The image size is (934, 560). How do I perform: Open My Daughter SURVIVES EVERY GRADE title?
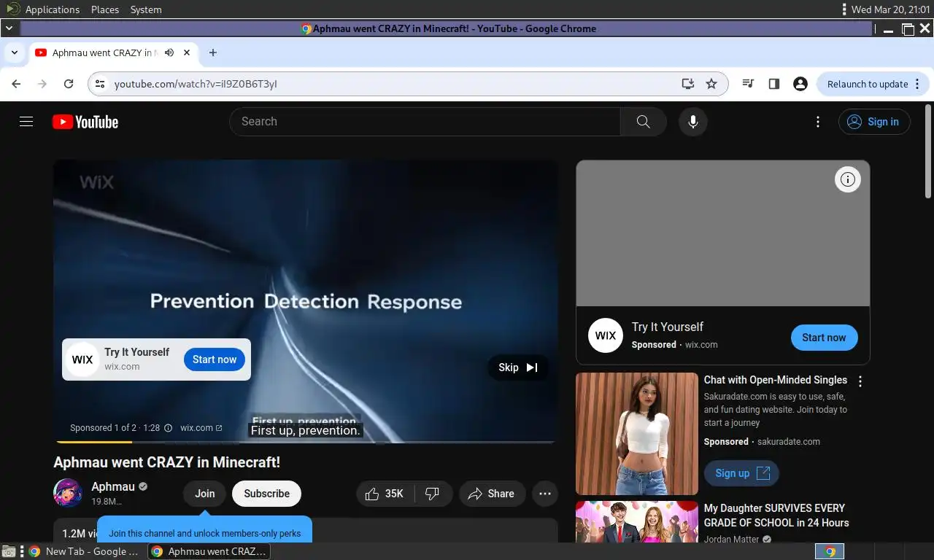point(776,516)
